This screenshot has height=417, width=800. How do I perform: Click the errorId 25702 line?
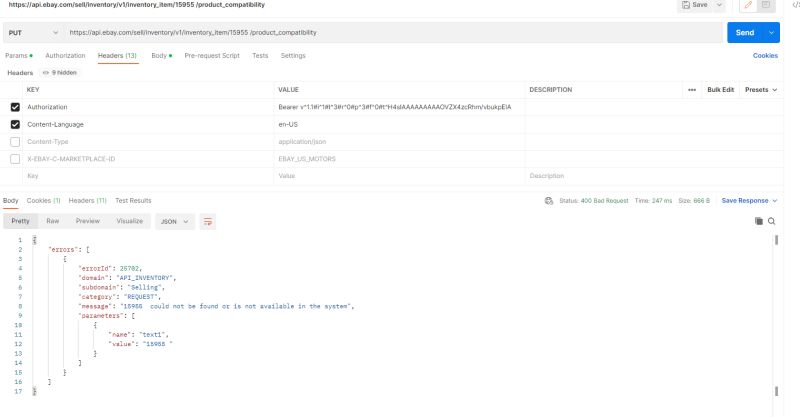(x=110, y=268)
